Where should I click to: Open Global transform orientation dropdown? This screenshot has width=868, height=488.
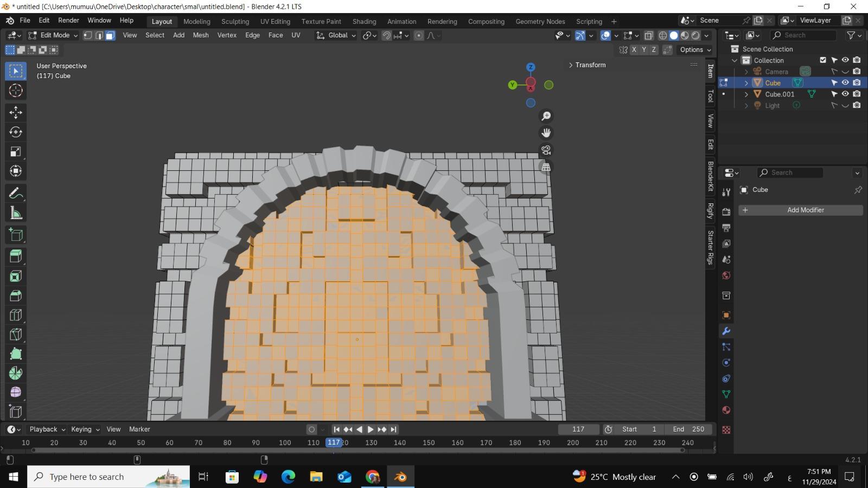(x=336, y=35)
